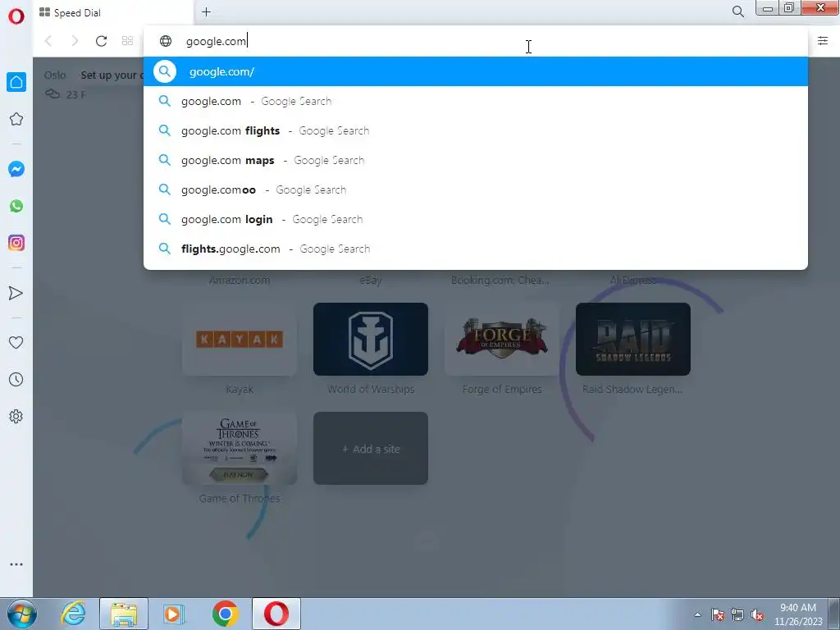Click the Opera taskbar button
Image resolution: width=840 pixels, height=630 pixels.
276,614
